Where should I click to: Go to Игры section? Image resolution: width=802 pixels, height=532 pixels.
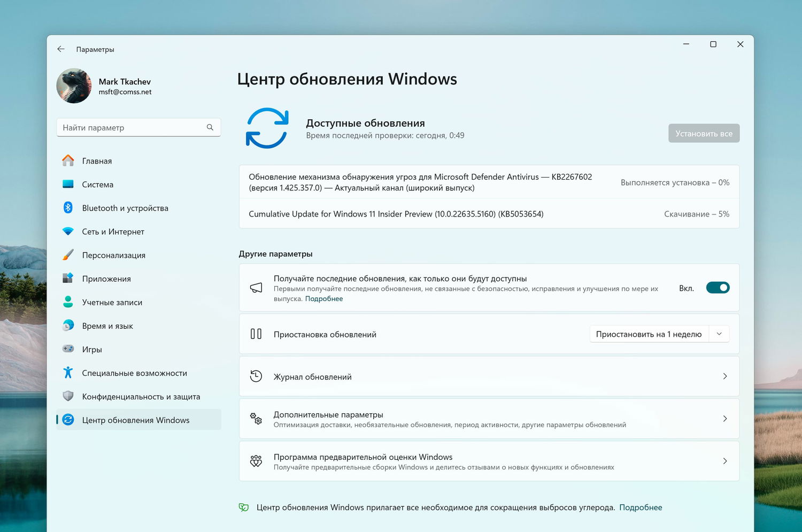138,349
